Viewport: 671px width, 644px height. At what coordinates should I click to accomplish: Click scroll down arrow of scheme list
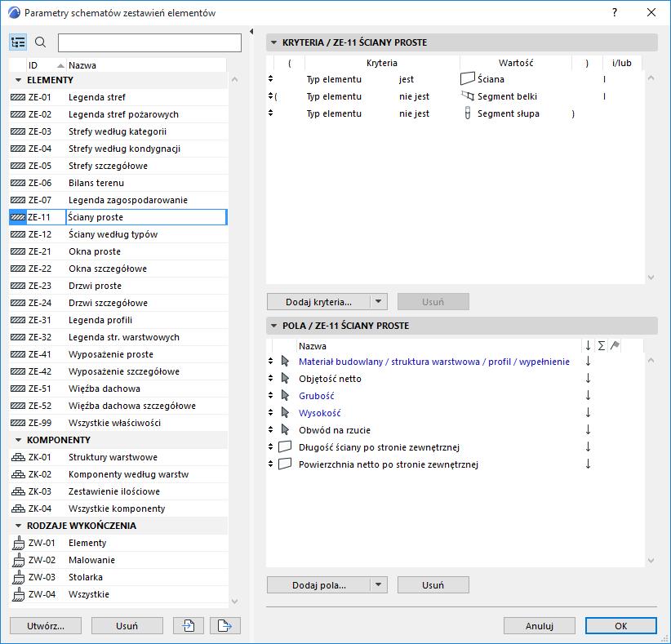pos(234,602)
